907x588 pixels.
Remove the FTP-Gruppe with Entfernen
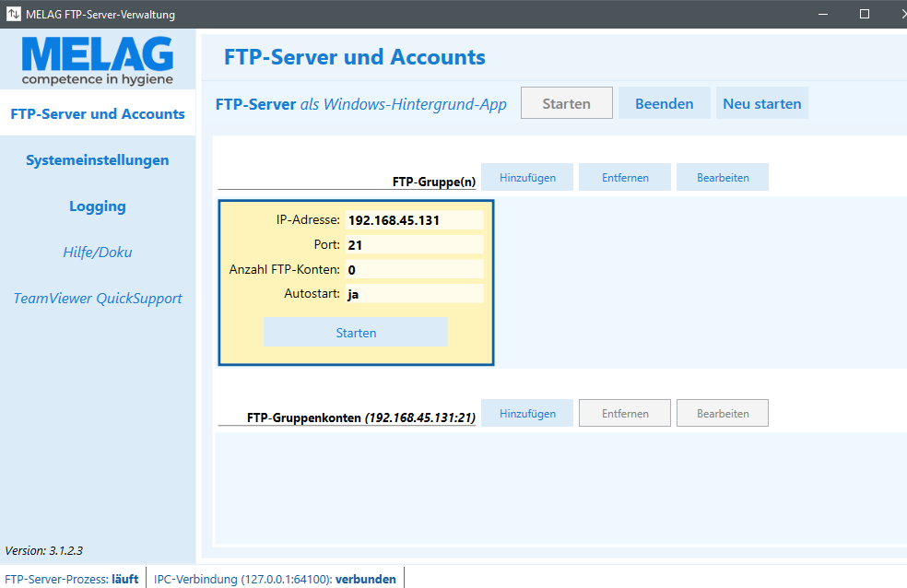tap(625, 178)
